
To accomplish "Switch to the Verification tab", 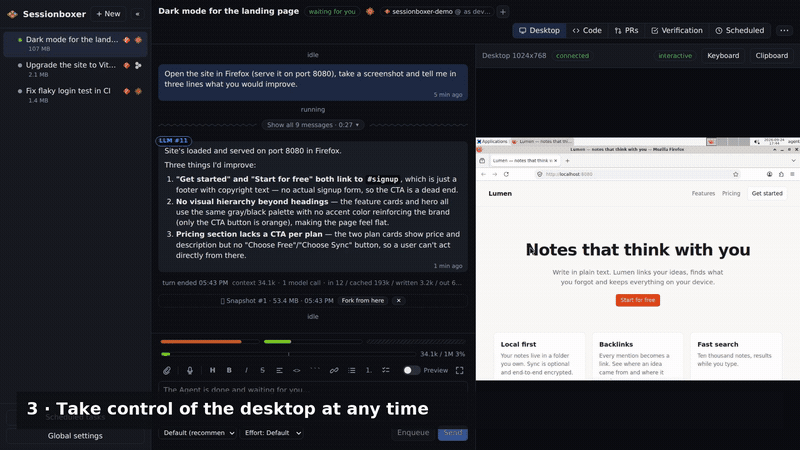I will coord(677,31).
